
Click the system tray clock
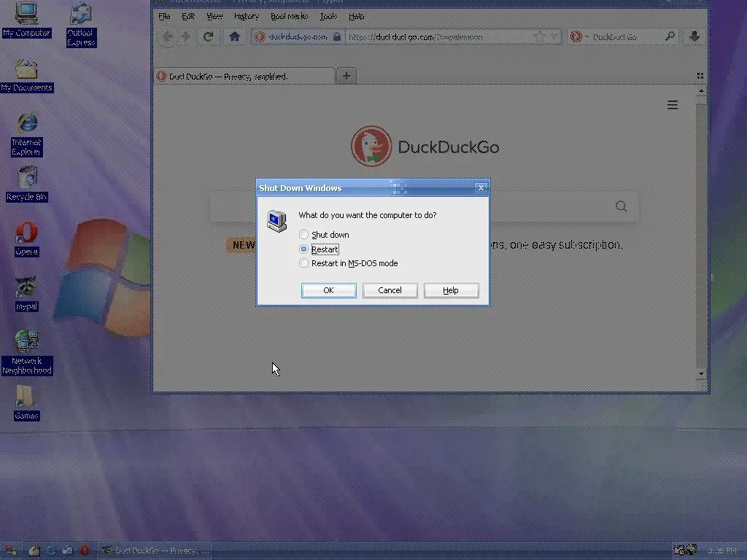(721, 551)
